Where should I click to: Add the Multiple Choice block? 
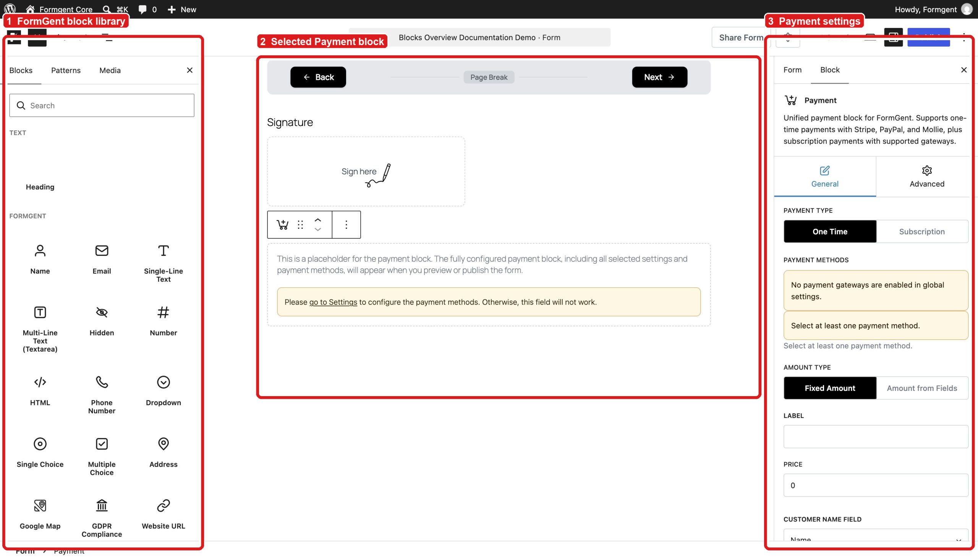click(102, 456)
